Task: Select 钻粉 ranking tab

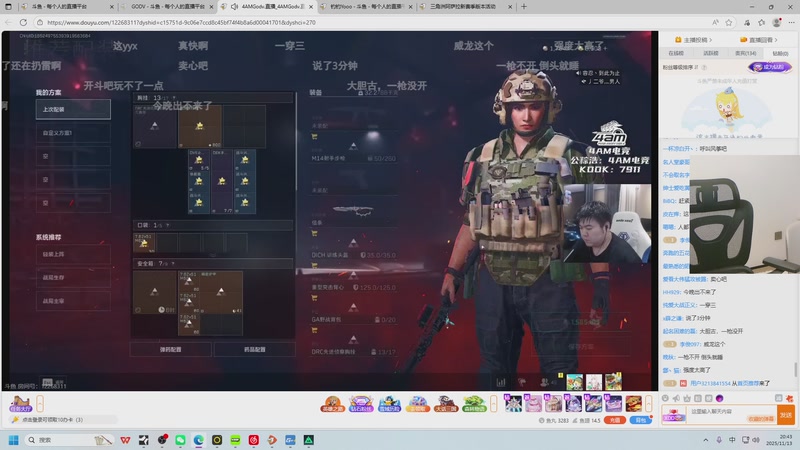Action: [780, 53]
